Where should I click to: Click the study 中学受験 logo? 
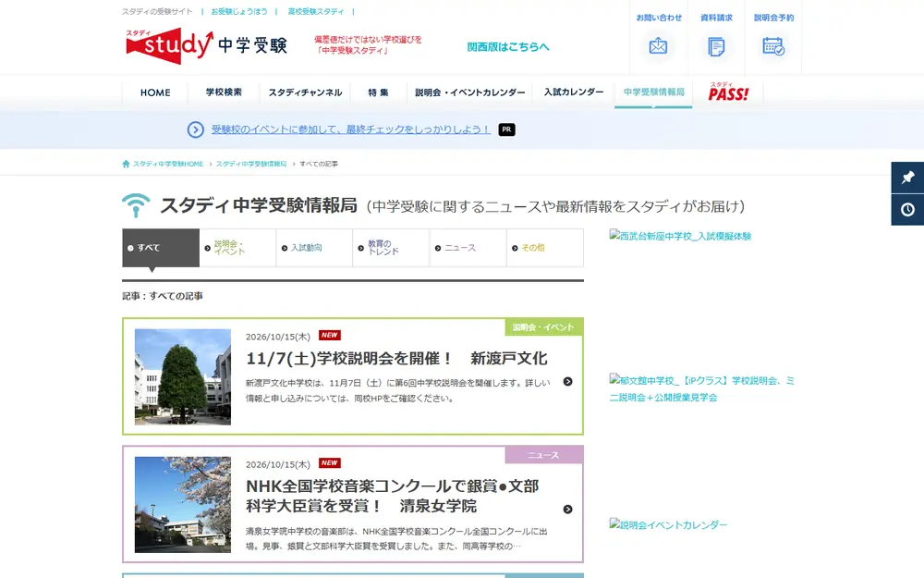point(206,45)
